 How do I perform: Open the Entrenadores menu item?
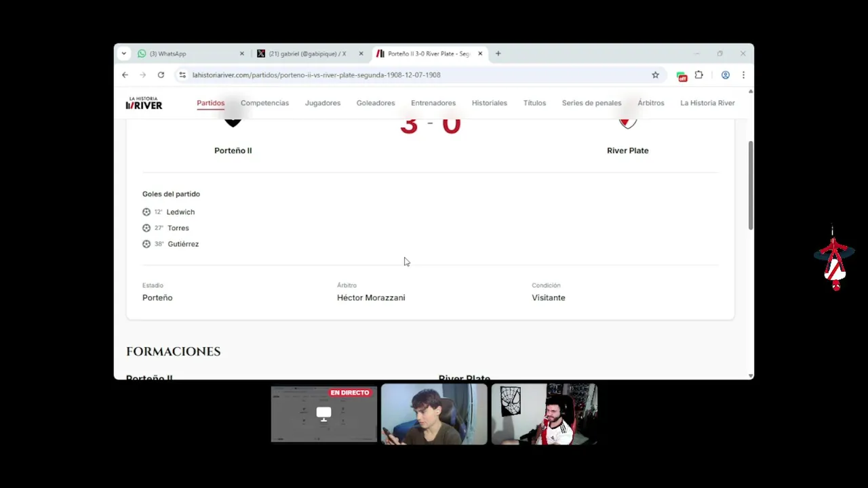point(433,103)
